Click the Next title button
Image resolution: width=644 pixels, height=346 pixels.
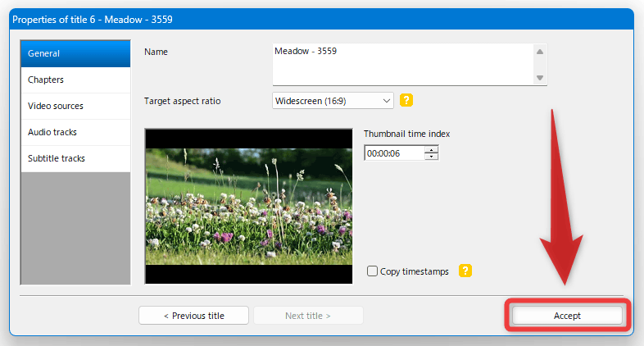coord(308,316)
